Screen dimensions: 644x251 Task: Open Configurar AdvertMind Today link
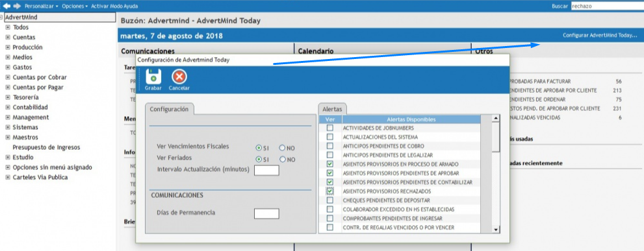click(600, 35)
